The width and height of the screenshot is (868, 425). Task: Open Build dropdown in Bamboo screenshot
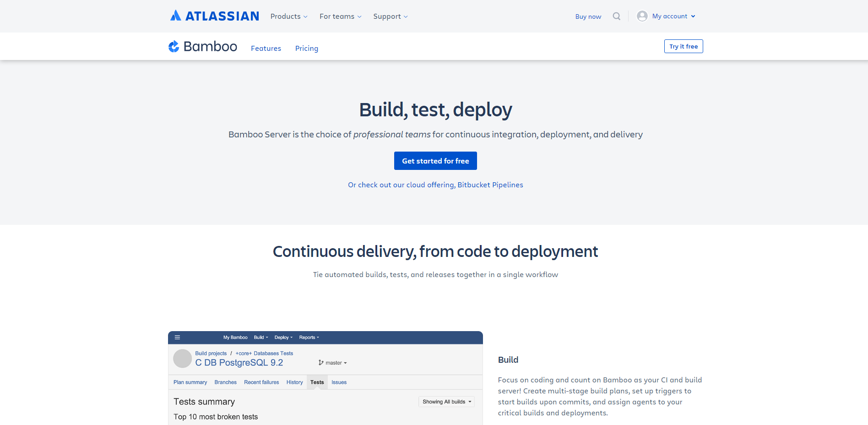[261, 338]
